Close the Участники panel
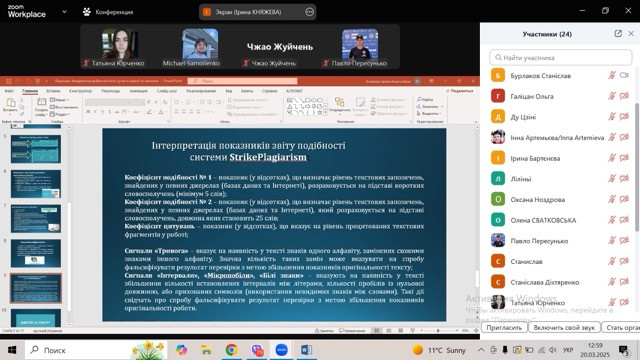 pos(631,34)
